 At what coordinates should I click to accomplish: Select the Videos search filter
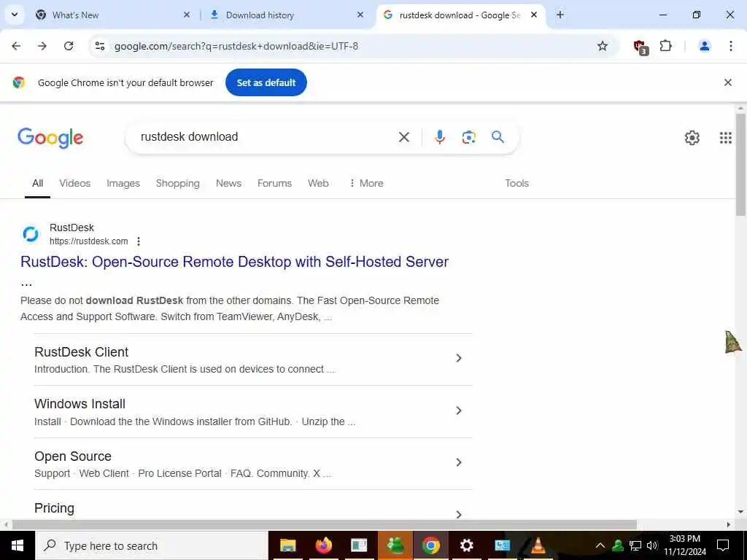tap(75, 183)
